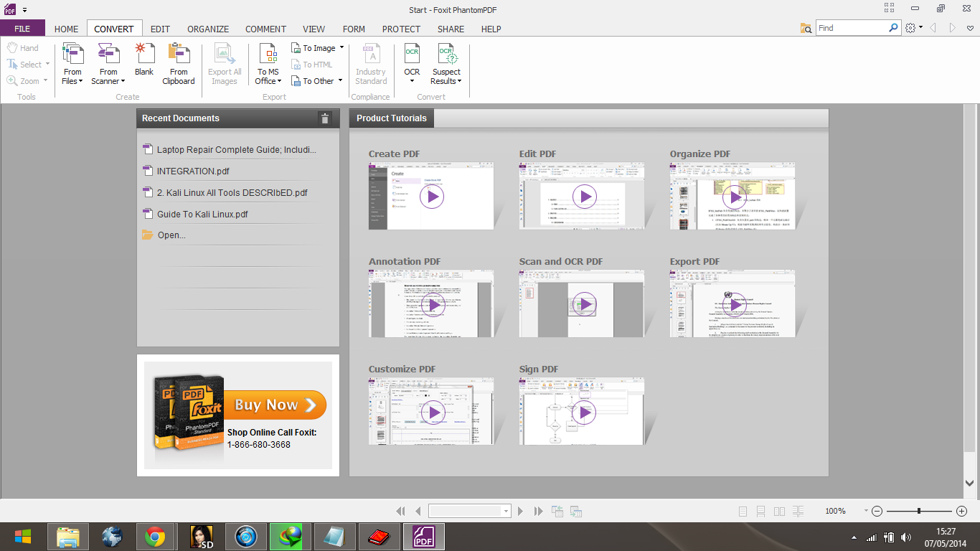
Task: Create PDF From Files
Action: pos(72,64)
